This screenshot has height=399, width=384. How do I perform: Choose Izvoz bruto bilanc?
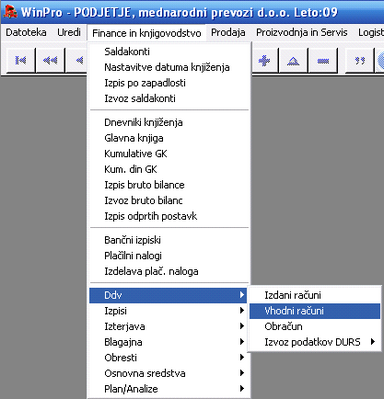click(x=169, y=200)
